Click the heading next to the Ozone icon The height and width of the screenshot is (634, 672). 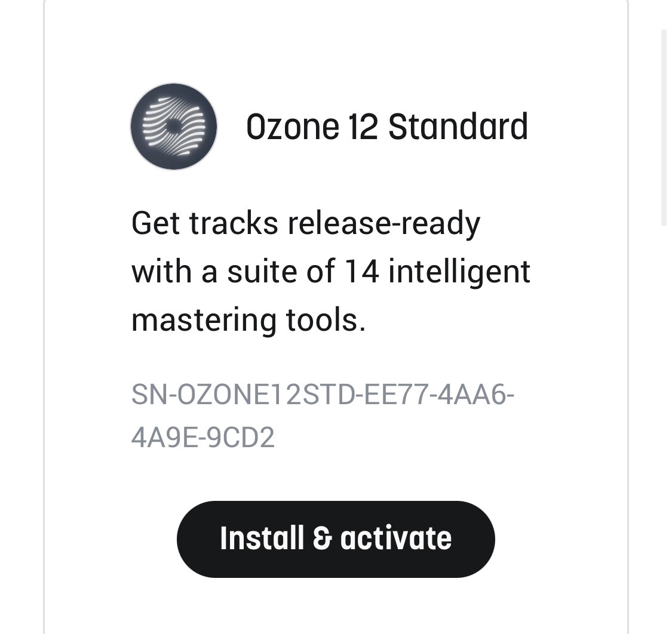point(388,127)
